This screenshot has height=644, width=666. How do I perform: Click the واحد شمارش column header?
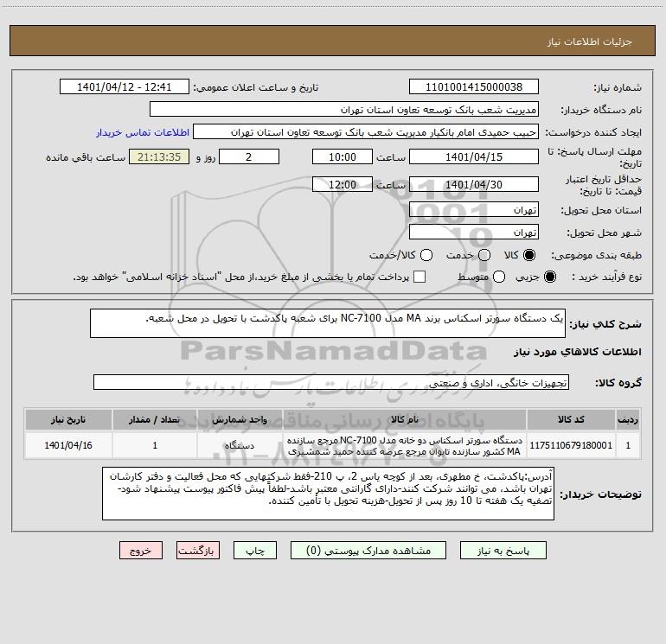point(240,419)
